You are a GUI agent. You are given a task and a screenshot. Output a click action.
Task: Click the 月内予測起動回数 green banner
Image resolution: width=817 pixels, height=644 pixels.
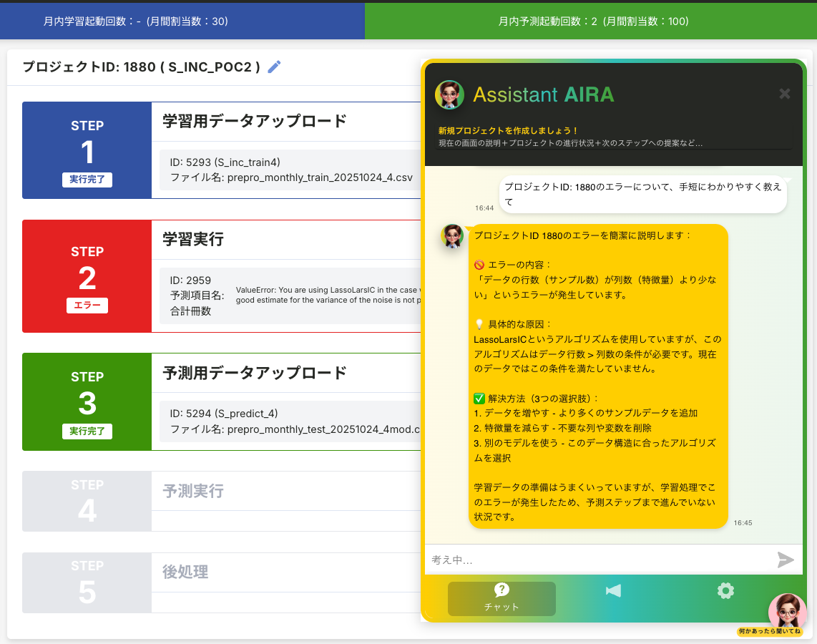point(591,21)
